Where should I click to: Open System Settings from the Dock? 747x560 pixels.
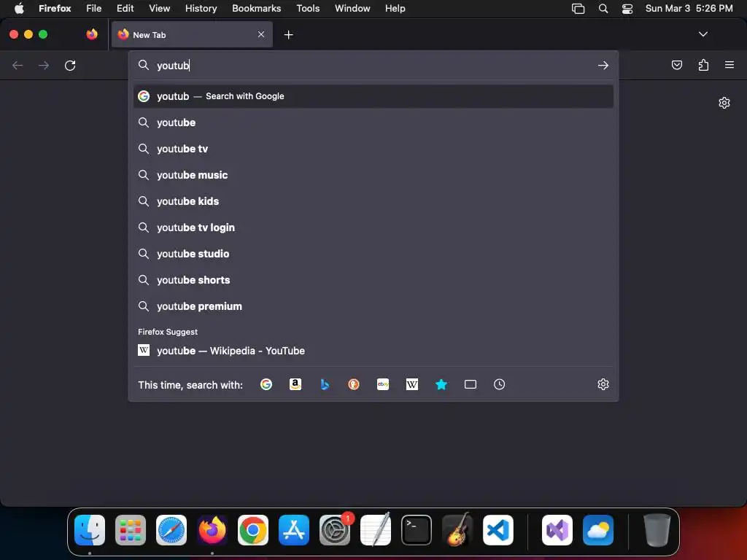pyautogui.click(x=335, y=530)
